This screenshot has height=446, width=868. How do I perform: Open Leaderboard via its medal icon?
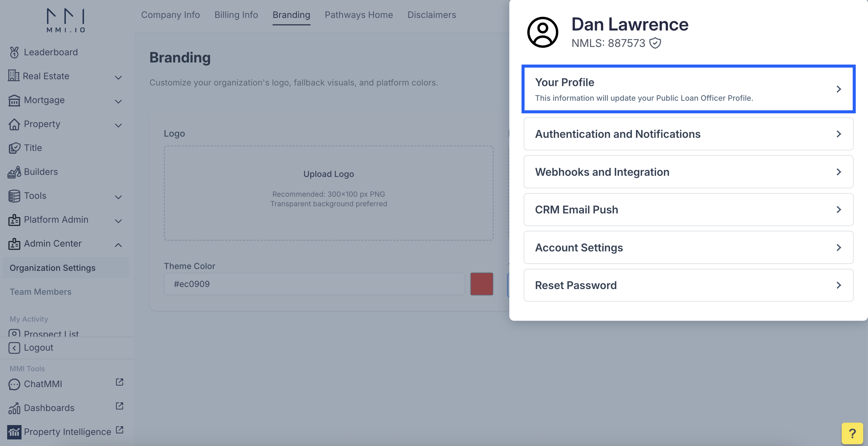coord(14,52)
